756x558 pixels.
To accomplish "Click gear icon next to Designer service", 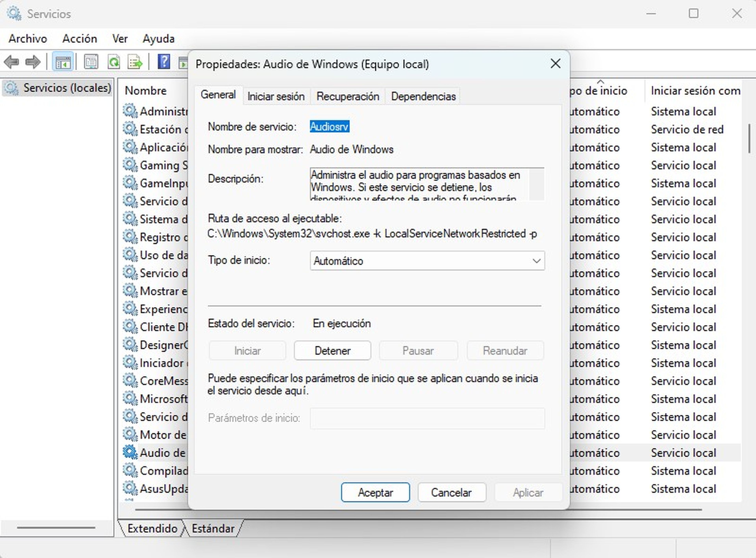I will tap(130, 345).
